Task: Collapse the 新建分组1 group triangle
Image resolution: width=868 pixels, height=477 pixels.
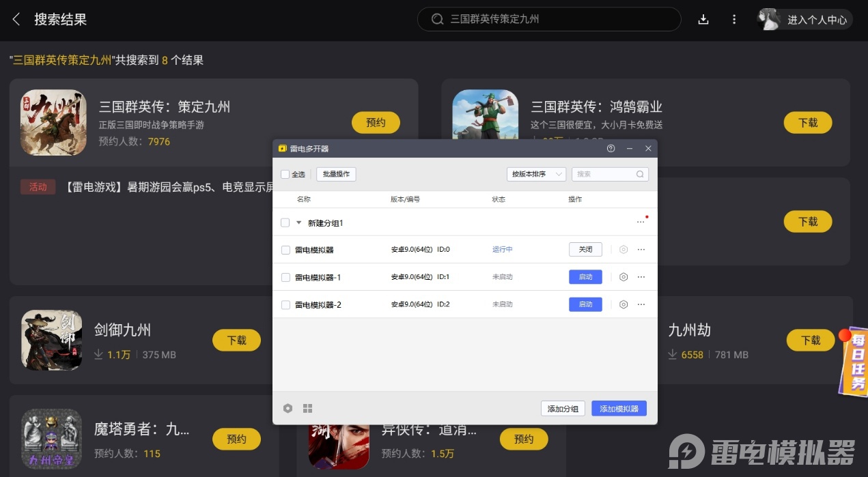Action: [x=298, y=222]
